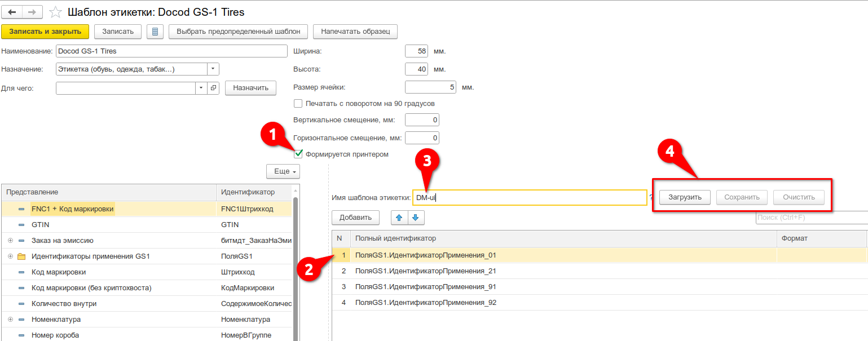Click the forward navigation arrow
Viewport: 868px width, 341px height.
tap(32, 12)
